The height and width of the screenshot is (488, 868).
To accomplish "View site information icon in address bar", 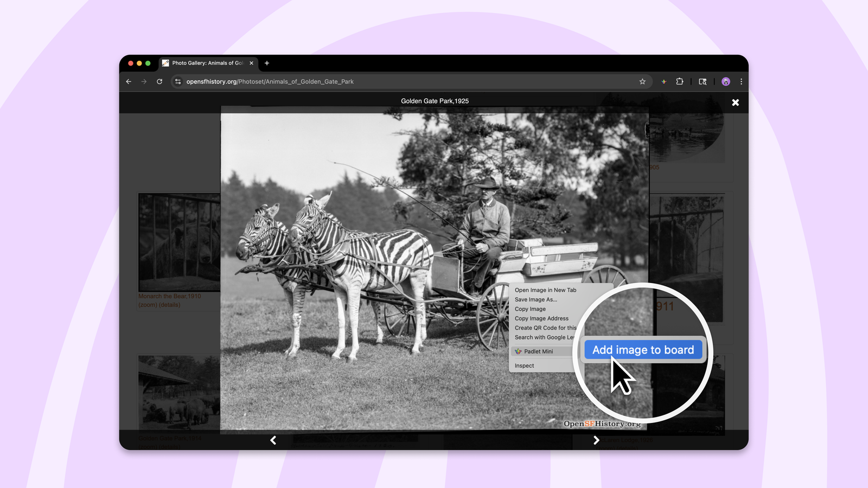I will (x=178, y=82).
